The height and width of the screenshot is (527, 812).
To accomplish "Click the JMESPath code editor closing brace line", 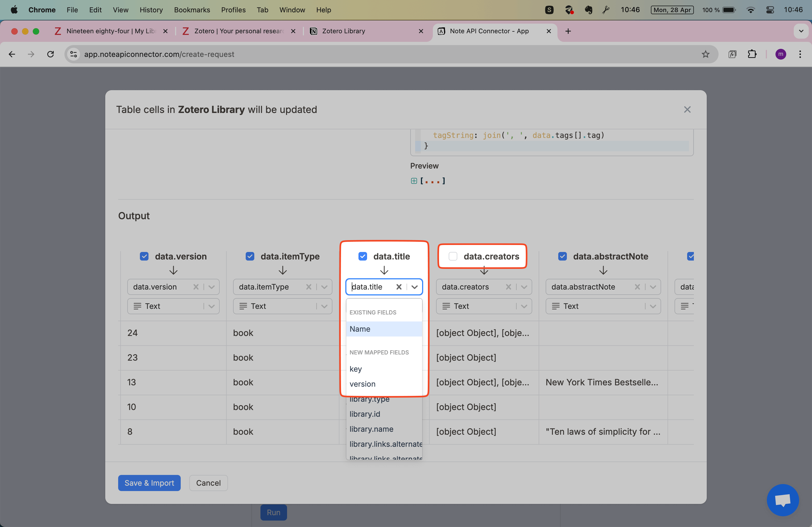I will (552, 146).
